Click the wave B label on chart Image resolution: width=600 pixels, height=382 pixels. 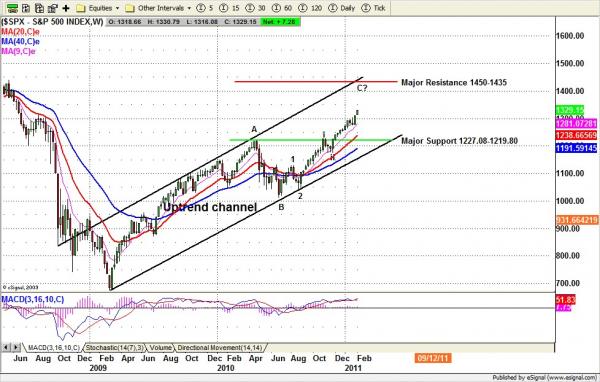[281, 207]
